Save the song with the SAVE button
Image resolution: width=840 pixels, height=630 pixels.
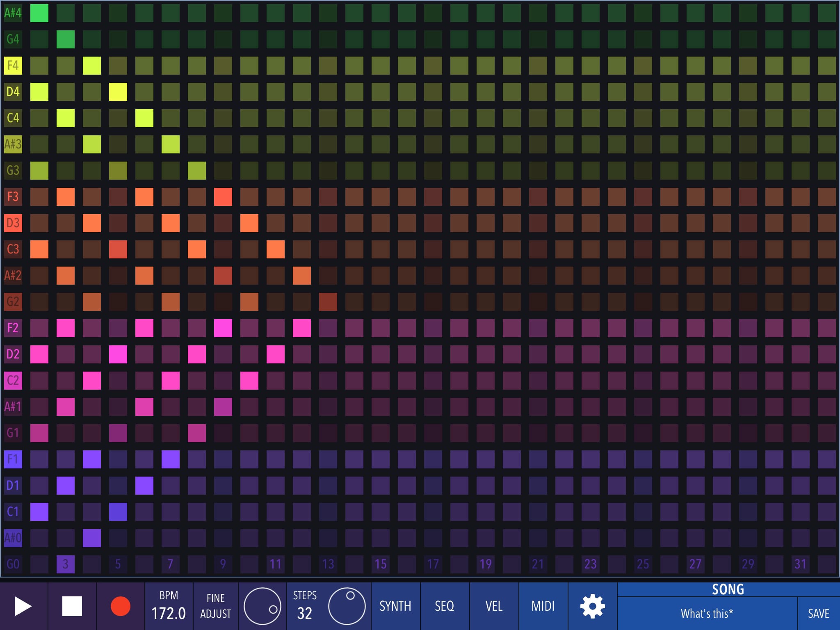pyautogui.click(x=819, y=614)
